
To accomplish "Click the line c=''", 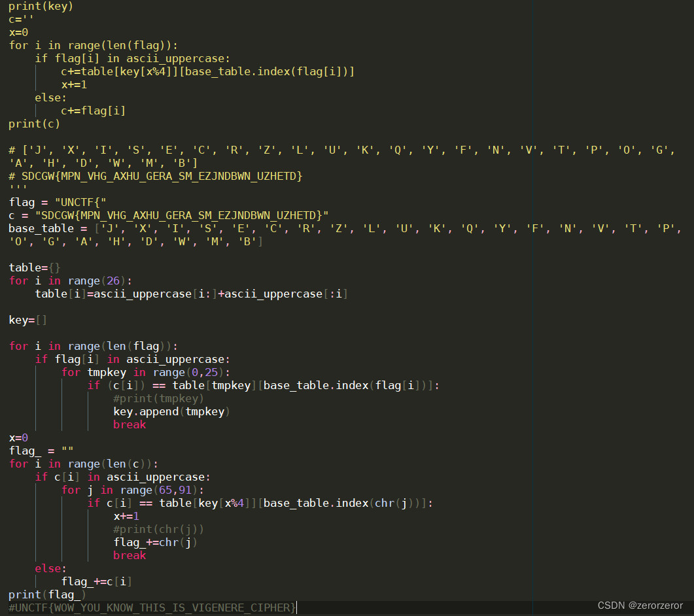I will 21,20.
